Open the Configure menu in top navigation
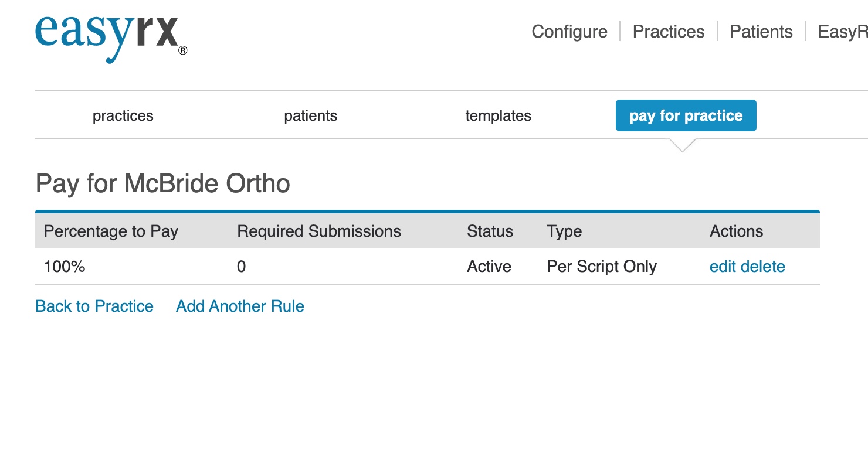Screen dimensions: 868x470 (x=569, y=32)
